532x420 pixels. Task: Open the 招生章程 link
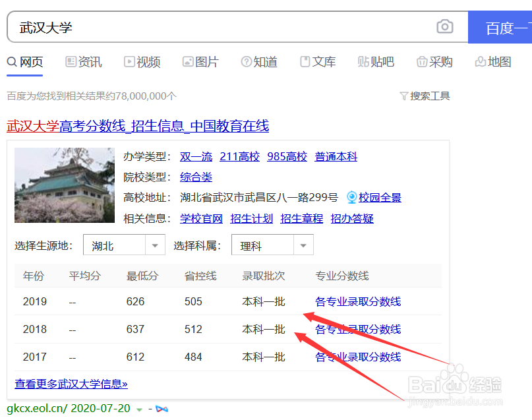pyautogui.click(x=302, y=218)
